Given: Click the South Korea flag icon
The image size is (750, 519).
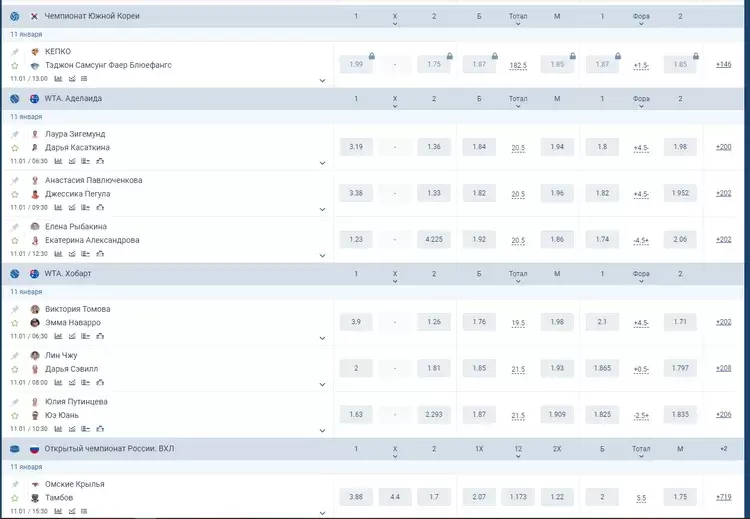Looking at the screenshot, I should tap(34, 16).
